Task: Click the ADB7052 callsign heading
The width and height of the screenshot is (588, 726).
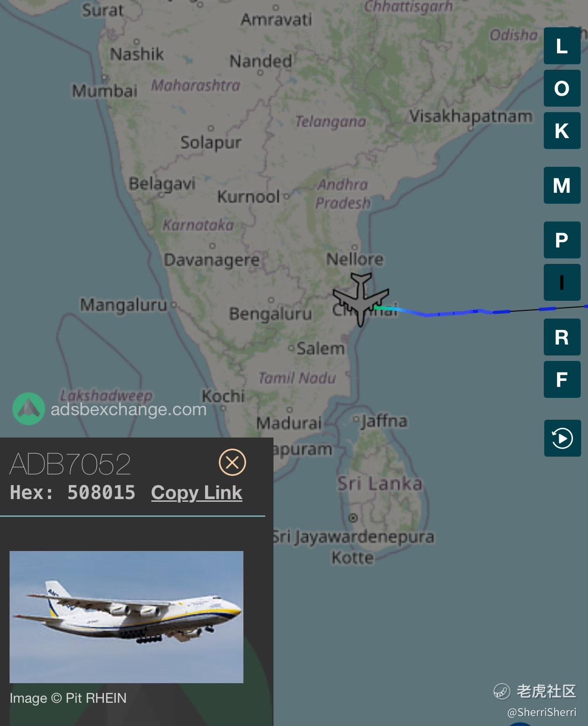Action: 70,464
